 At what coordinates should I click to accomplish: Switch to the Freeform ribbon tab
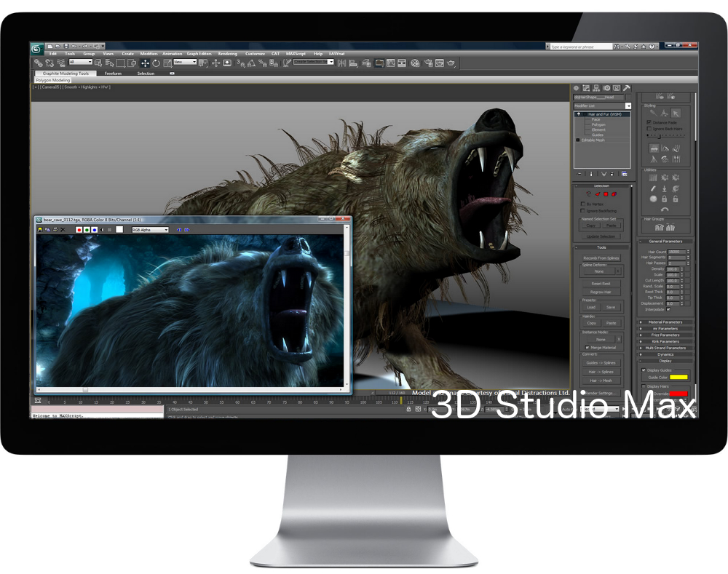(113, 73)
